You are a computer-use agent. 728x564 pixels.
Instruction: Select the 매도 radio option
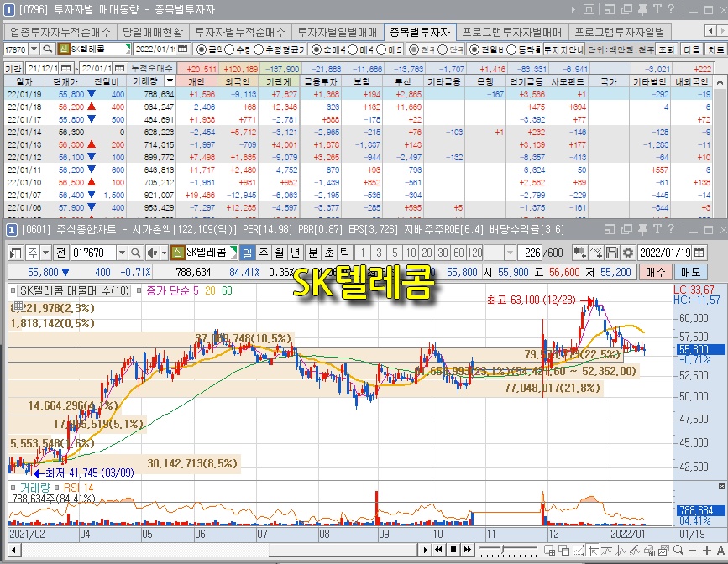pyautogui.click(x=382, y=50)
